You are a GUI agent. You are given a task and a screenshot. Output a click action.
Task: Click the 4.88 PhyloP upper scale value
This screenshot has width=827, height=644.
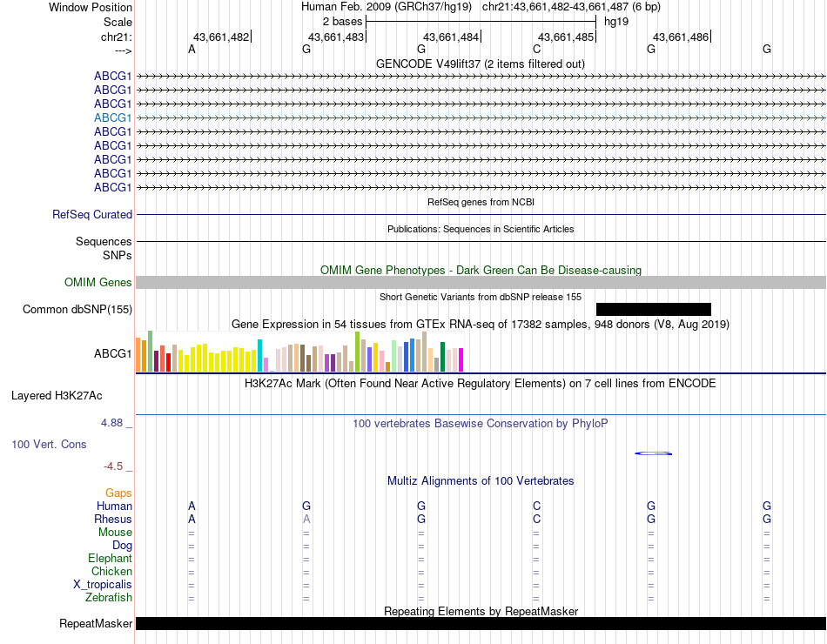click(111, 423)
